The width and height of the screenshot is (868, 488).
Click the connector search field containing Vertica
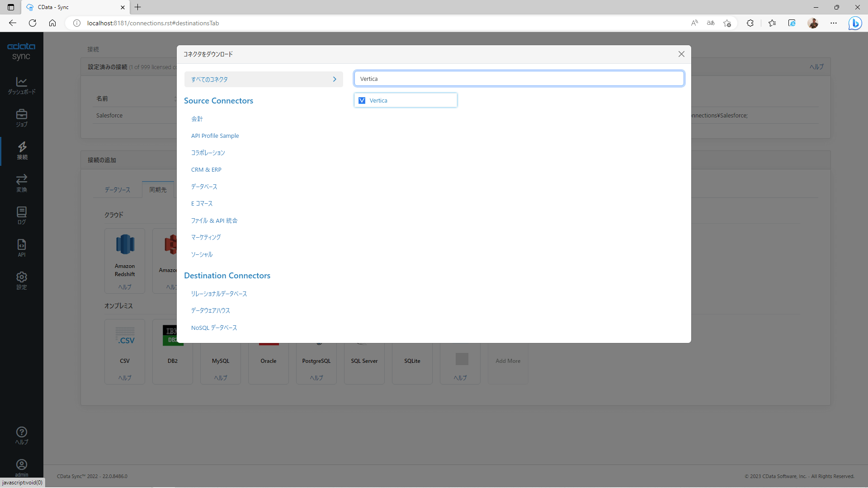519,78
